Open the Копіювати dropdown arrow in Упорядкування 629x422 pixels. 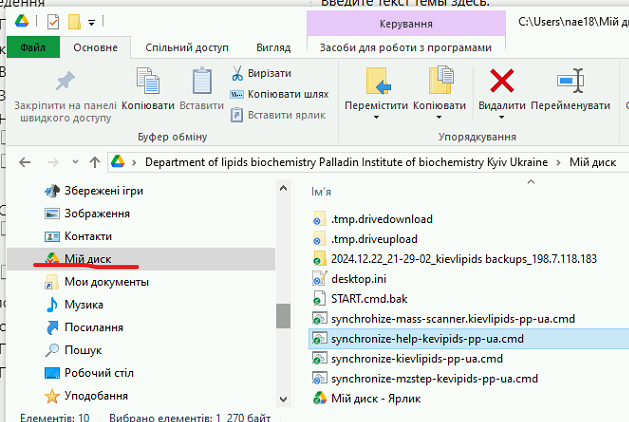pos(439,118)
